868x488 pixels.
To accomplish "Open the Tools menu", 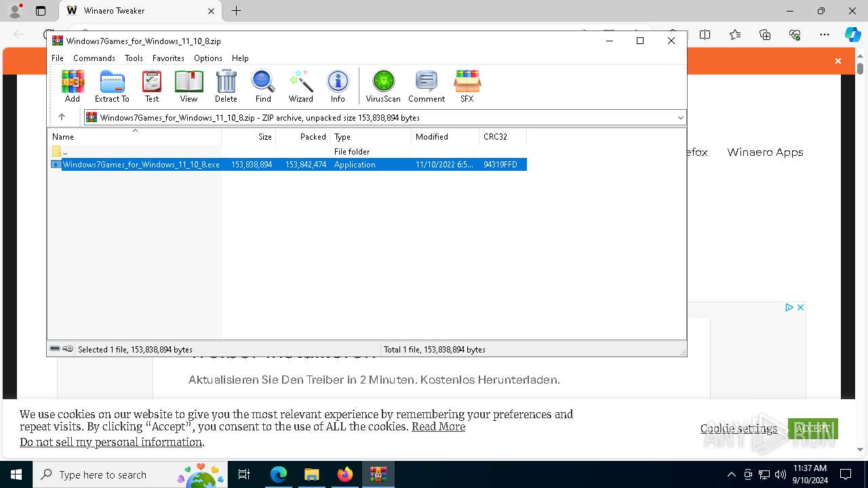I will click(134, 58).
